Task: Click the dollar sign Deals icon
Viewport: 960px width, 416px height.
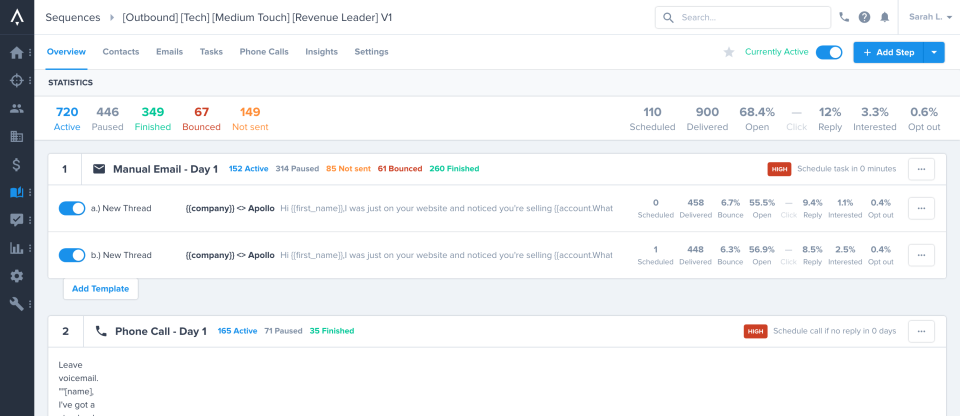Action: pyautogui.click(x=16, y=164)
